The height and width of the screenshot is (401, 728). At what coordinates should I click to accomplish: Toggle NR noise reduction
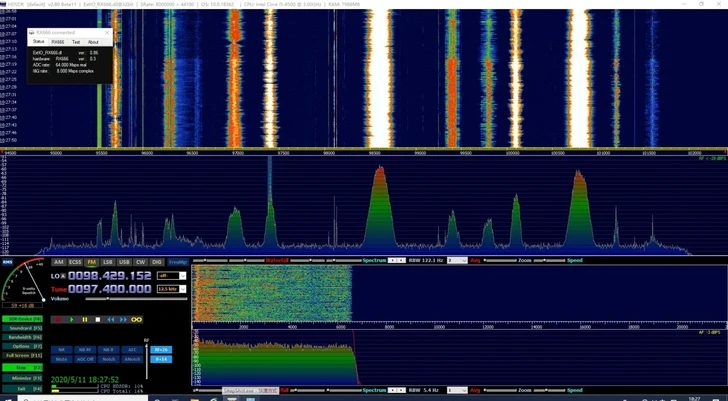[61, 349]
